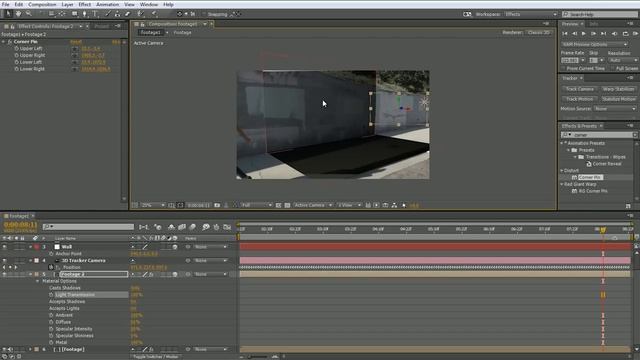Click the Warp Stabilizer button

(618, 89)
